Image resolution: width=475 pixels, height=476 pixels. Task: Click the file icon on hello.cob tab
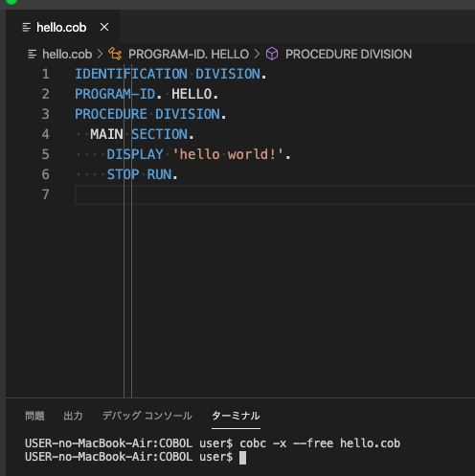27,27
